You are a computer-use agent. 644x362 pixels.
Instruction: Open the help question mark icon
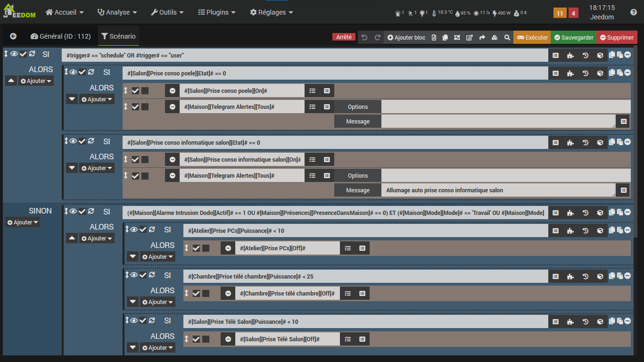634,12
